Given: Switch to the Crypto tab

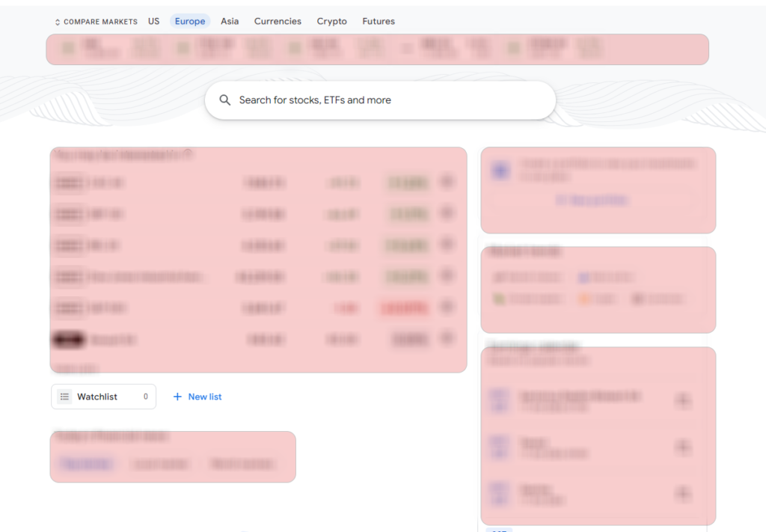Looking at the screenshot, I should pyautogui.click(x=331, y=21).
